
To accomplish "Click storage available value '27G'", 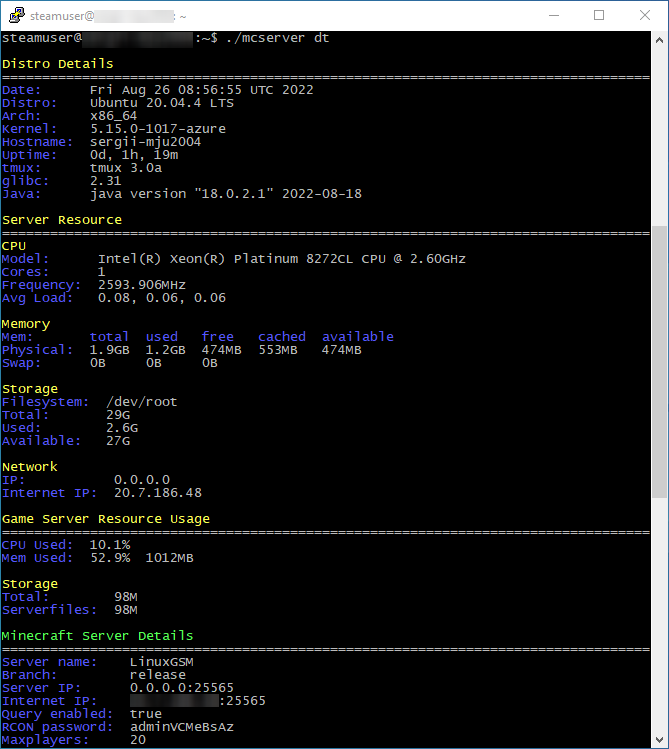I will click(x=118, y=440).
